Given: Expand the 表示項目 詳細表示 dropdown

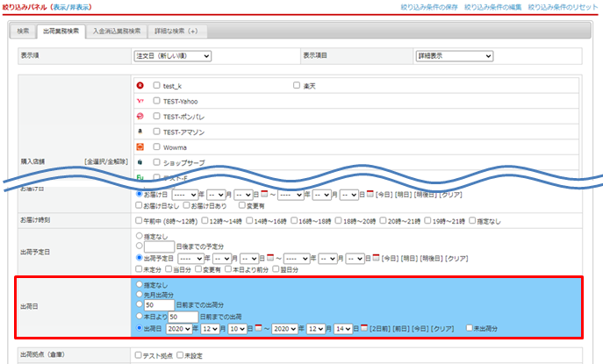Looking at the screenshot, I should (x=453, y=55).
